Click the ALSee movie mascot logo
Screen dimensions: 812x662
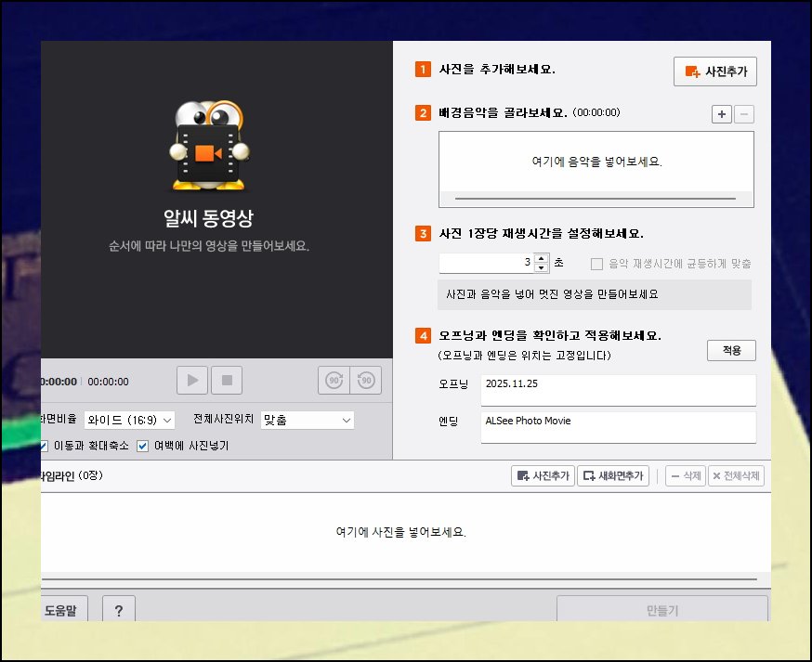point(209,146)
